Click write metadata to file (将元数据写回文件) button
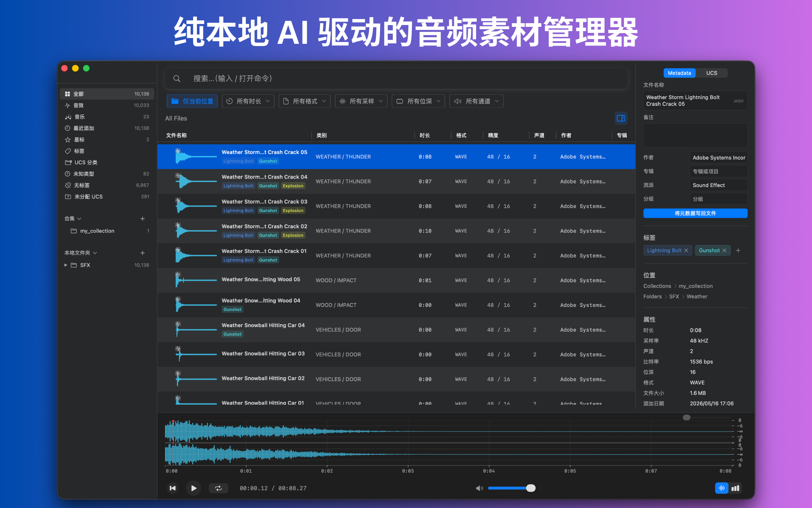Image resolution: width=812 pixels, height=508 pixels. 695,213
